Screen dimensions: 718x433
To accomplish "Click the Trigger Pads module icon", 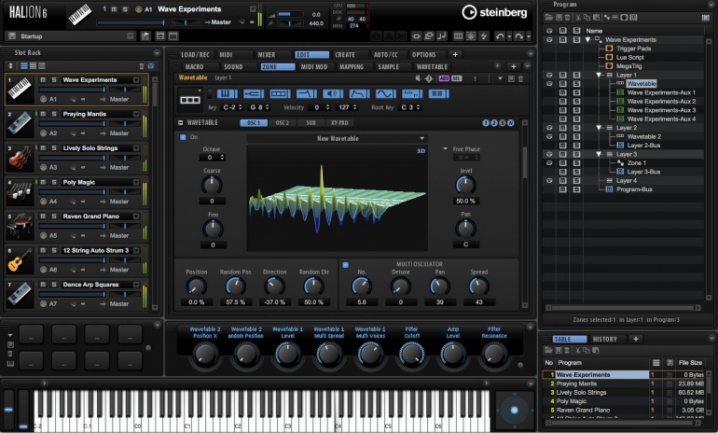I will click(609, 48).
